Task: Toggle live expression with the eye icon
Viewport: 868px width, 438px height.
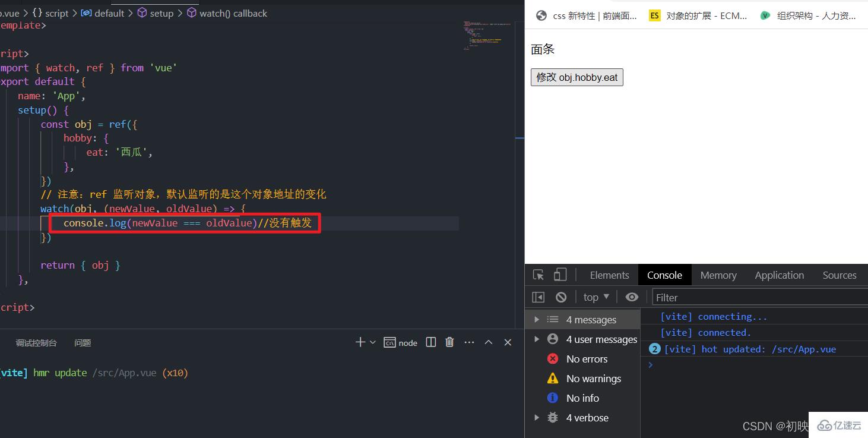Action: point(632,297)
